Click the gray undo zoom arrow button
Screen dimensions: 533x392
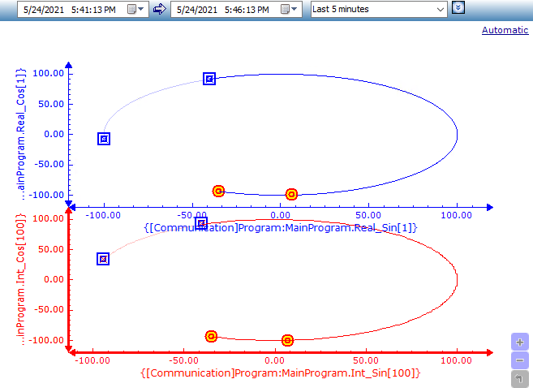(x=519, y=378)
